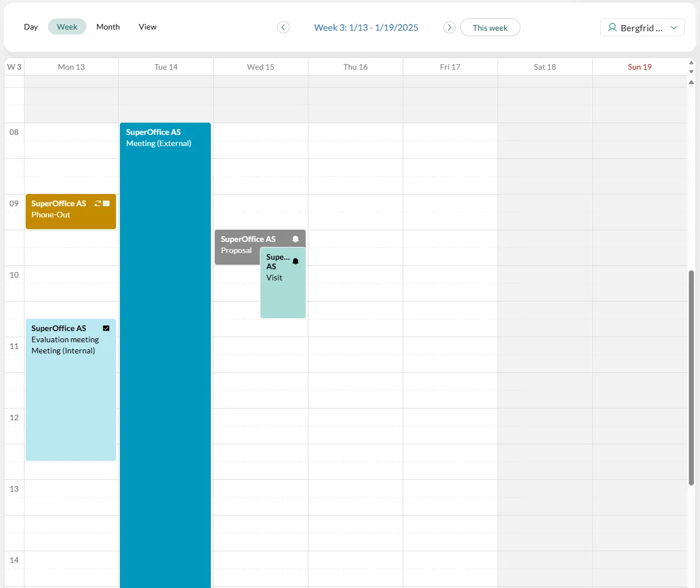Screen dimensions: 700x588
Task: Toggle completed checkbox on Phone-Out appointment
Action: 107,203
